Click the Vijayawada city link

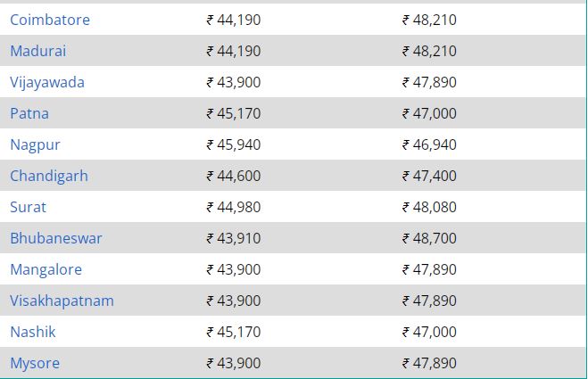tap(47, 83)
